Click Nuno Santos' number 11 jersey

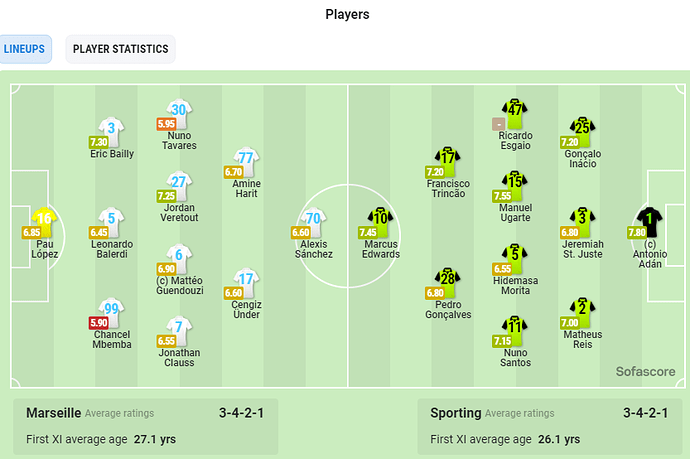tap(515, 330)
